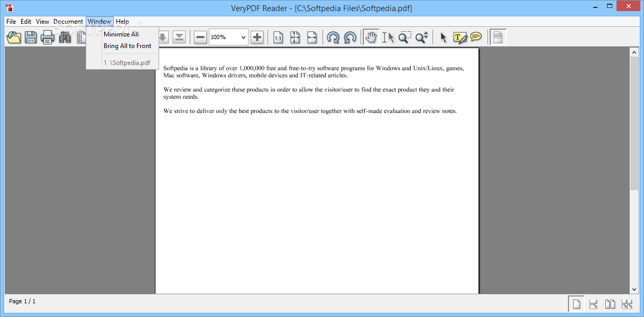The height and width of the screenshot is (317, 644).
Task: Zoom in with the plus button
Action: [x=257, y=37]
